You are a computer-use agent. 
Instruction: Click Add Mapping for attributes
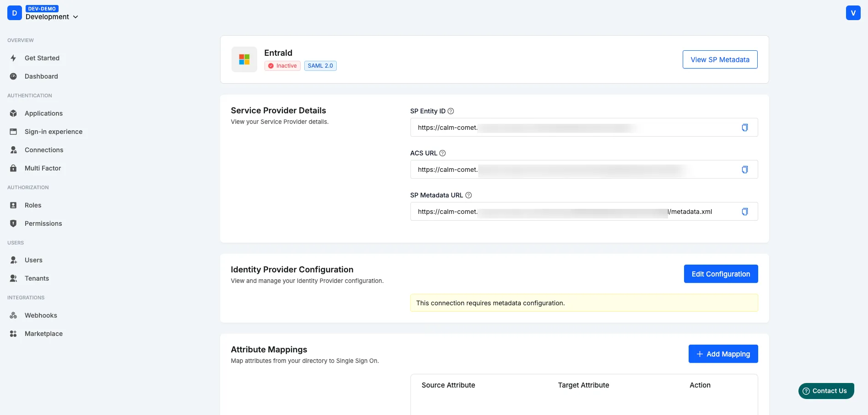pyautogui.click(x=723, y=354)
